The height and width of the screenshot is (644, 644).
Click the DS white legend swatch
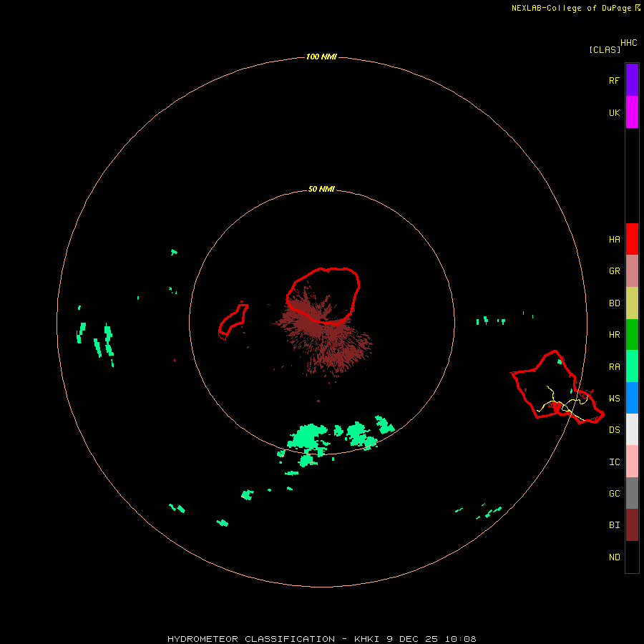point(632,429)
